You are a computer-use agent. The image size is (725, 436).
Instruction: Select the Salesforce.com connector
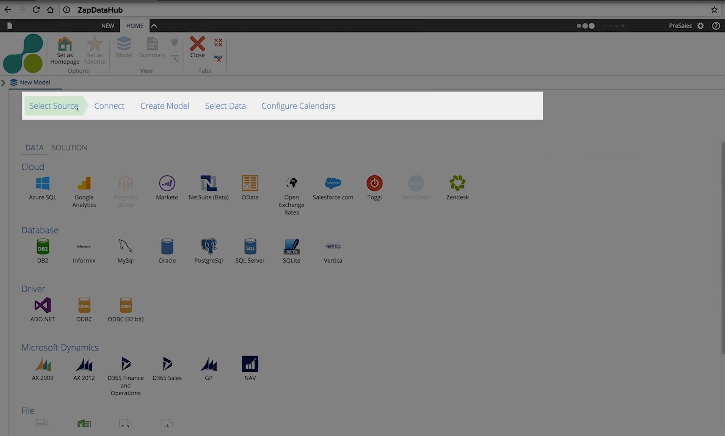[333, 188]
